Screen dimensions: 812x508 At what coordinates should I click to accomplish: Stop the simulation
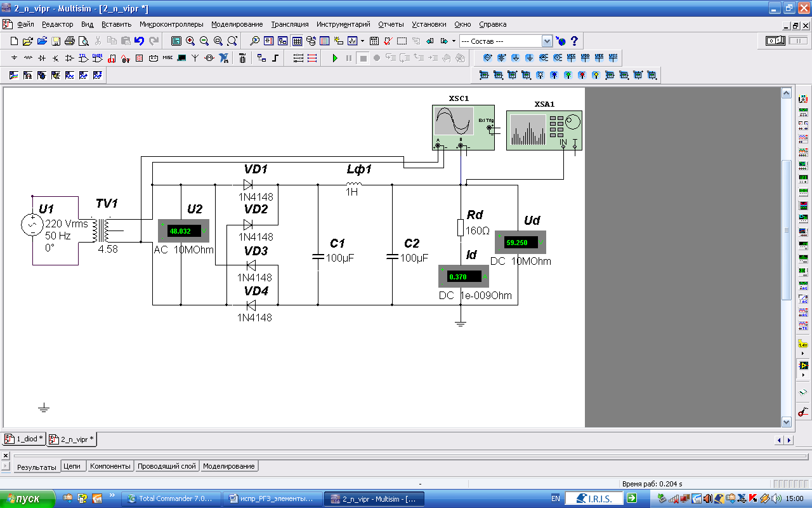click(x=363, y=58)
